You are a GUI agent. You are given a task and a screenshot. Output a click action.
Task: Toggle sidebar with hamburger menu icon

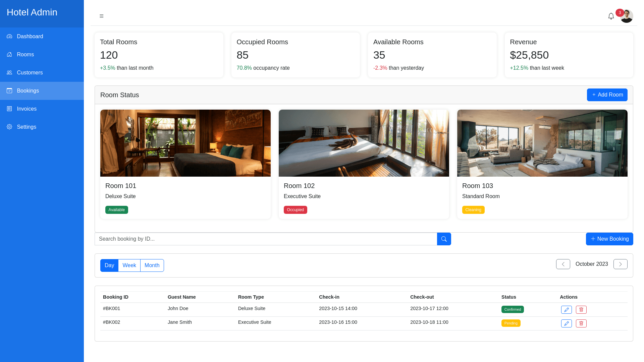pyautogui.click(x=101, y=16)
